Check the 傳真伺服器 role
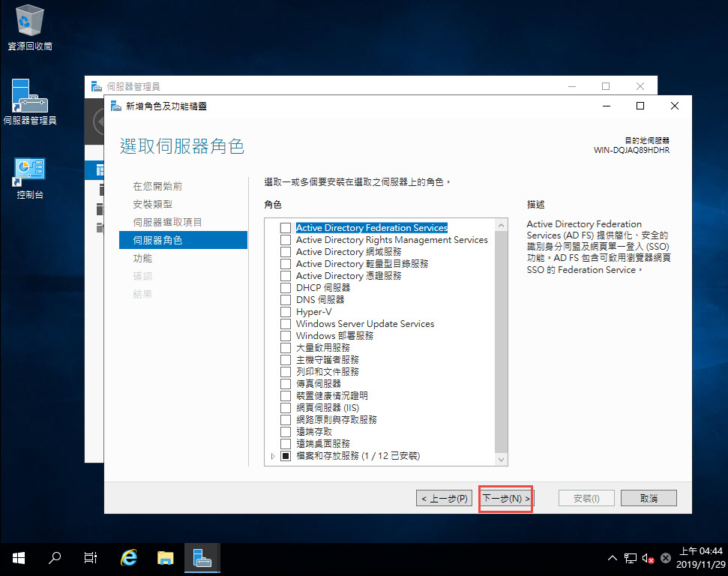 286,384
